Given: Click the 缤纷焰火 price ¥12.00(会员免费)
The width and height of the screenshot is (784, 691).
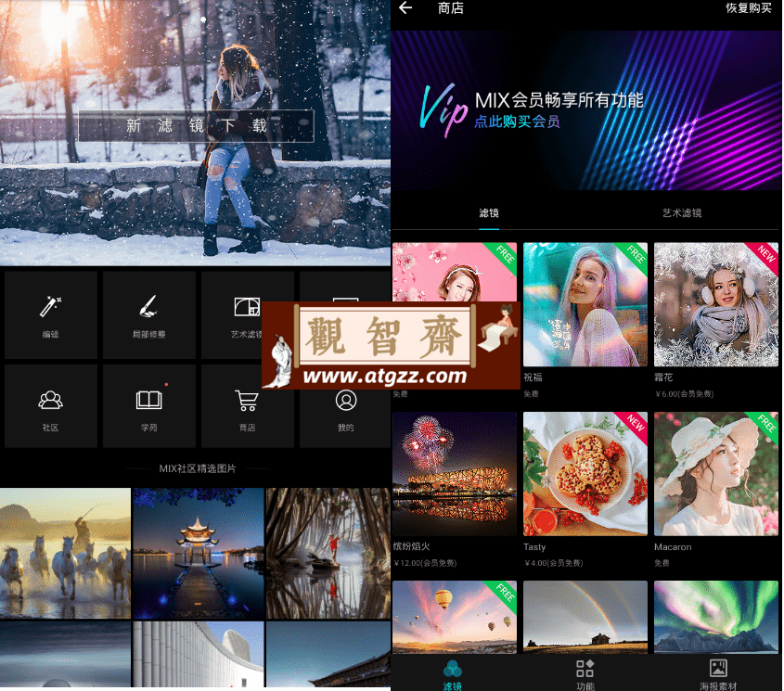Looking at the screenshot, I should (426, 563).
